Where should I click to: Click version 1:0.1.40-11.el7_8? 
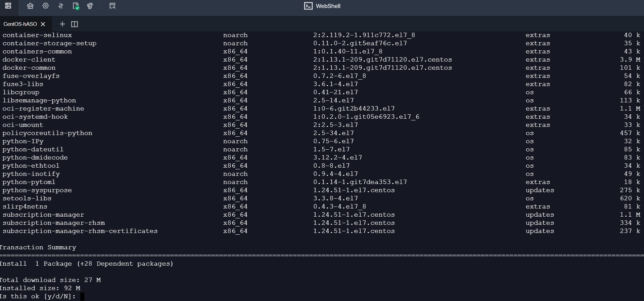point(348,51)
